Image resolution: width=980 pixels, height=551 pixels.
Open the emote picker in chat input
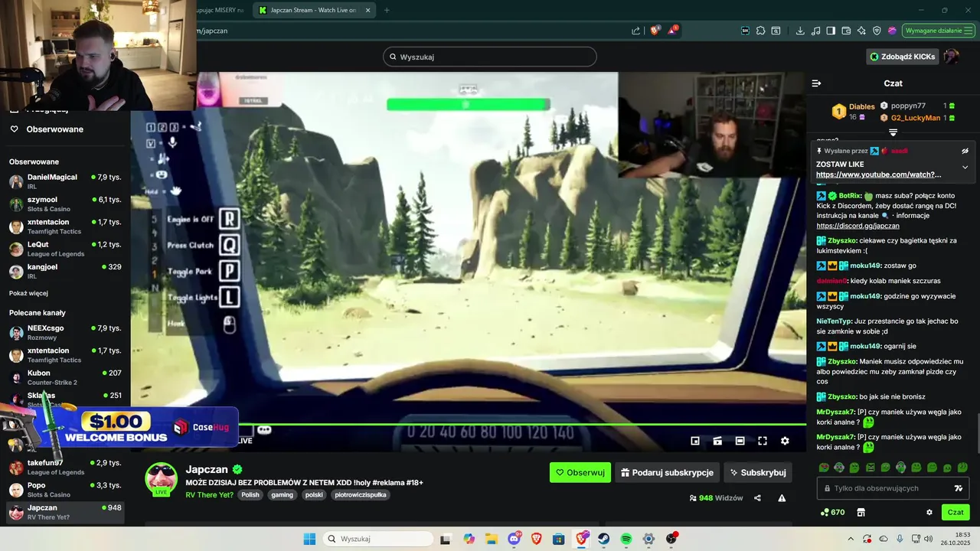point(958,488)
